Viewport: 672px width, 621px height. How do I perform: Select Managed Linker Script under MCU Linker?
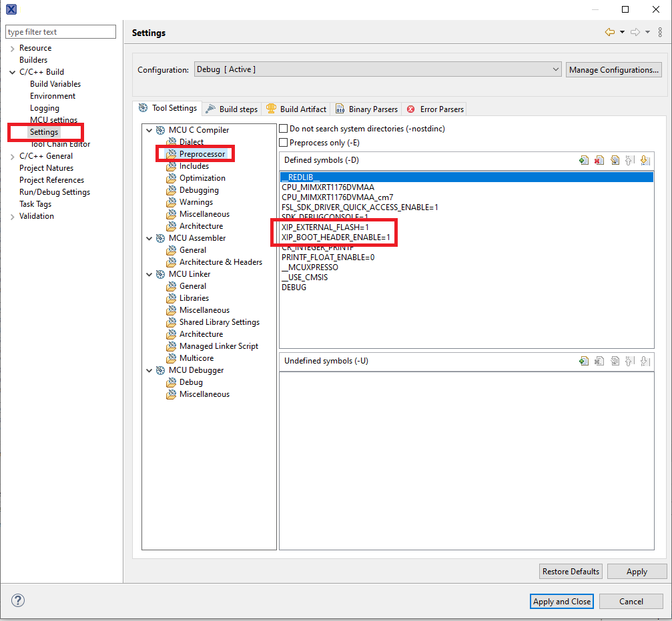218,346
